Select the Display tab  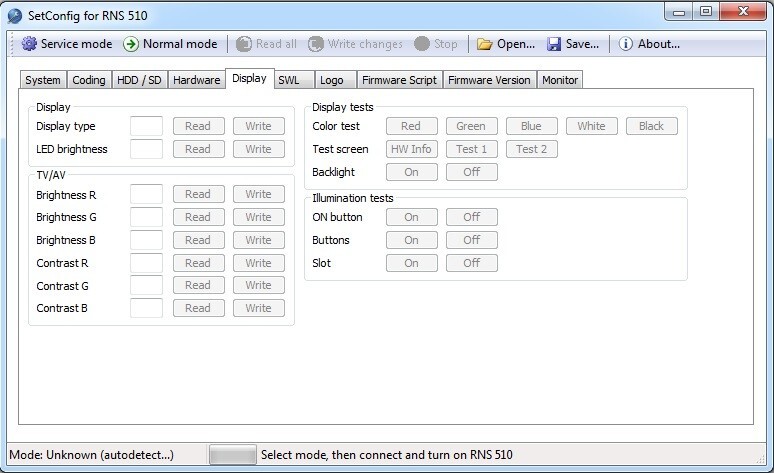click(249, 79)
